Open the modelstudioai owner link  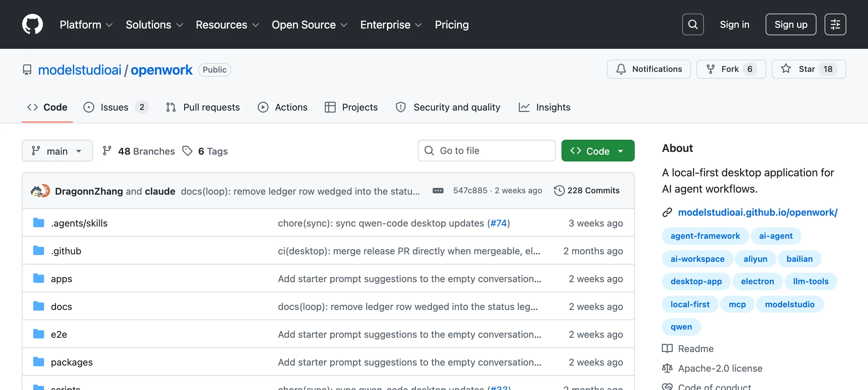[80, 70]
